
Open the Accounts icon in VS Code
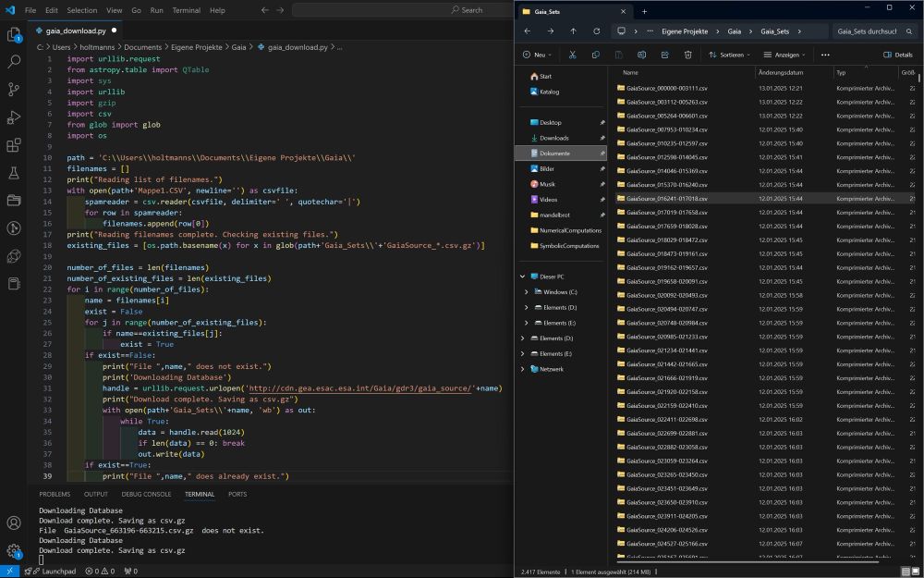click(x=14, y=523)
